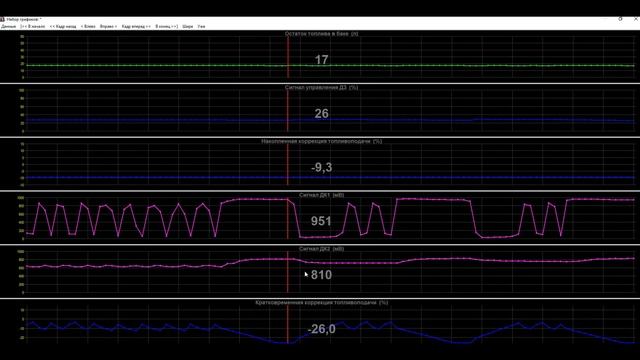Screen dimensions: 640x360
Task: Click red cursor line in fuel graph
Action: 288,57
